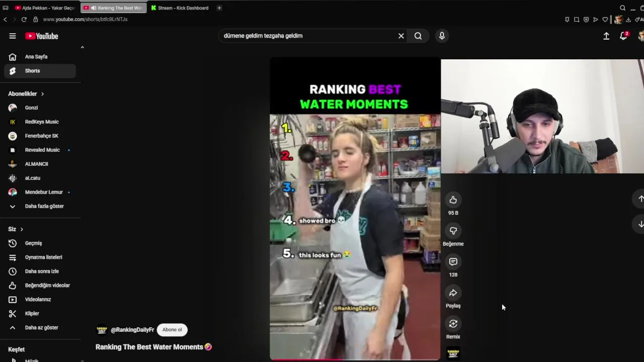The height and width of the screenshot is (362, 644).
Task: Click the ad blocker shield icon
Action: coord(586,20)
